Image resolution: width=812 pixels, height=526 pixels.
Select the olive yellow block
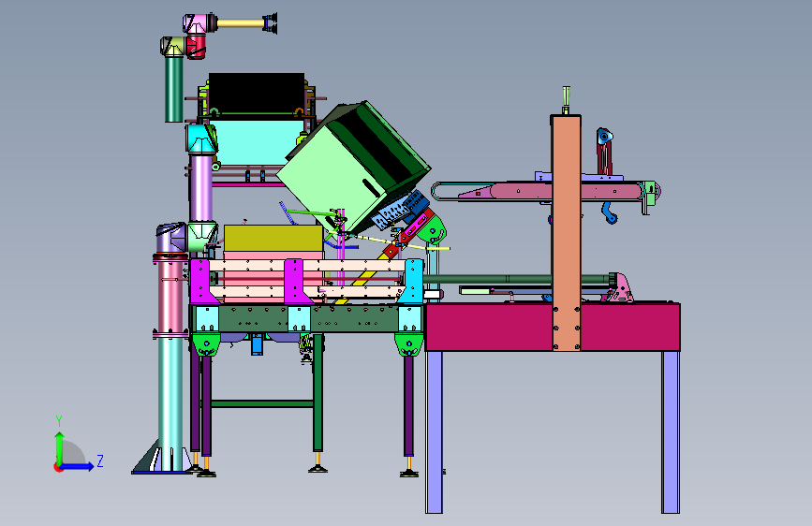click(273, 238)
